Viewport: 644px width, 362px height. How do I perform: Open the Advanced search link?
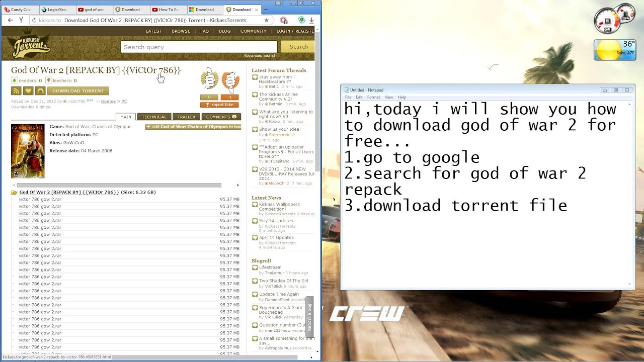260,56
